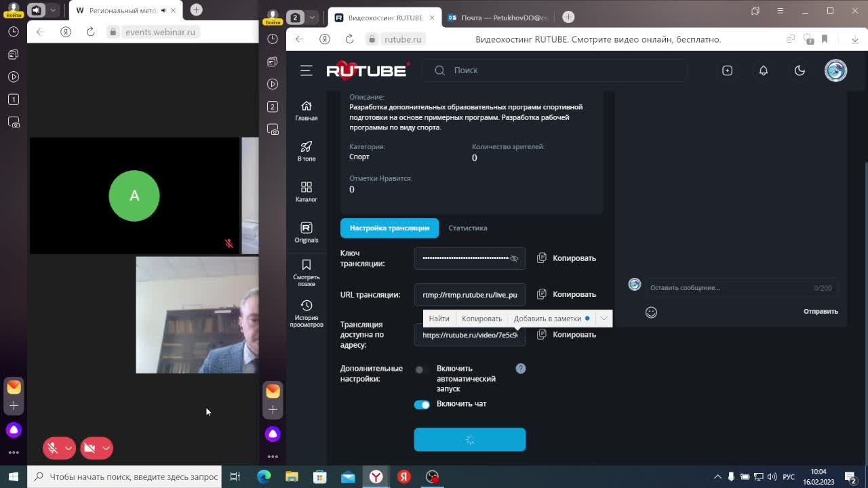868x488 pixels.
Task: Open File Explorer from taskbar
Action: tap(292, 476)
